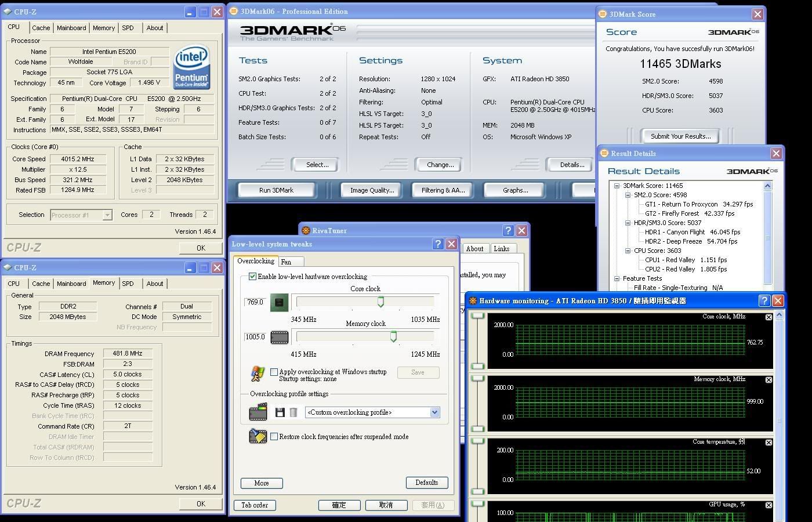Click the More button in Low-level tweaks
Screen dimensions: 812x522
coord(262,483)
